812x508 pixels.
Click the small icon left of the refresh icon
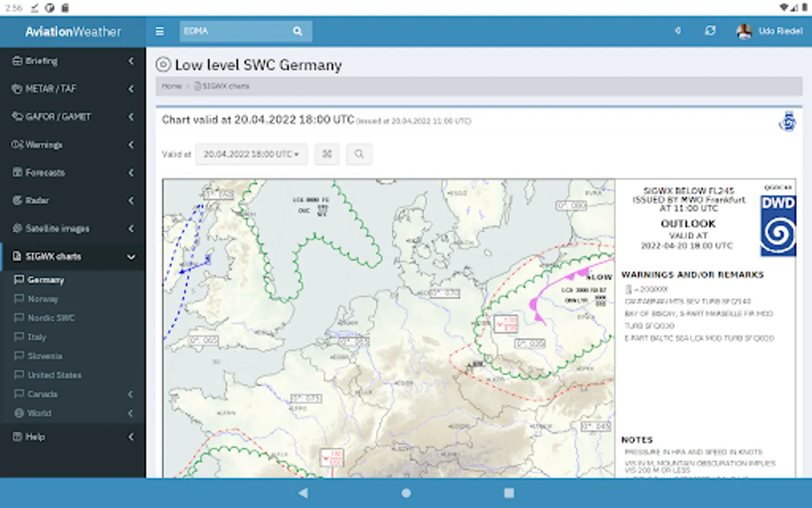[678, 30]
